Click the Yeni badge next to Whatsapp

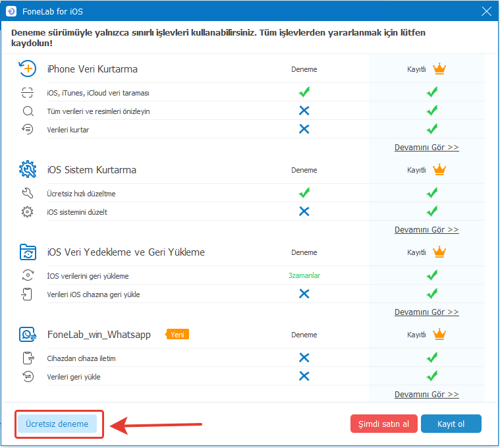point(177,335)
